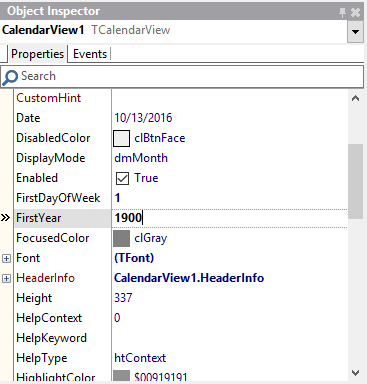
Task: Close the Object Inspector panel
Action: (355, 13)
